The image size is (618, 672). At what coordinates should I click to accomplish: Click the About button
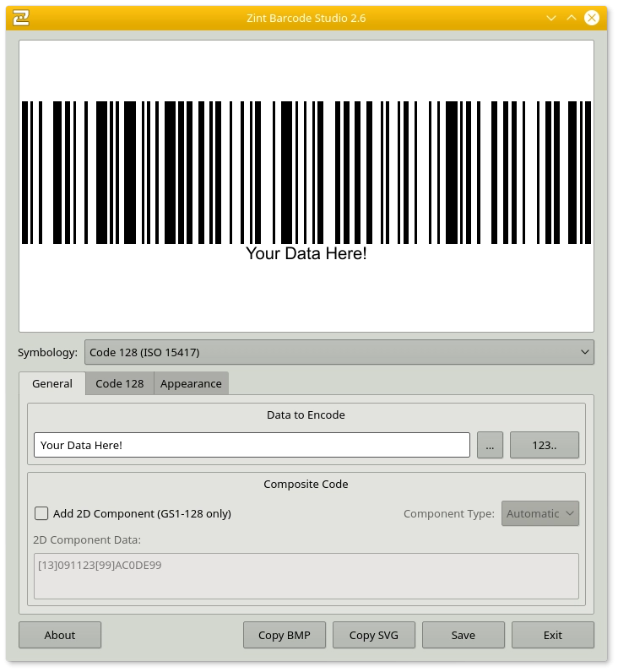pos(60,635)
